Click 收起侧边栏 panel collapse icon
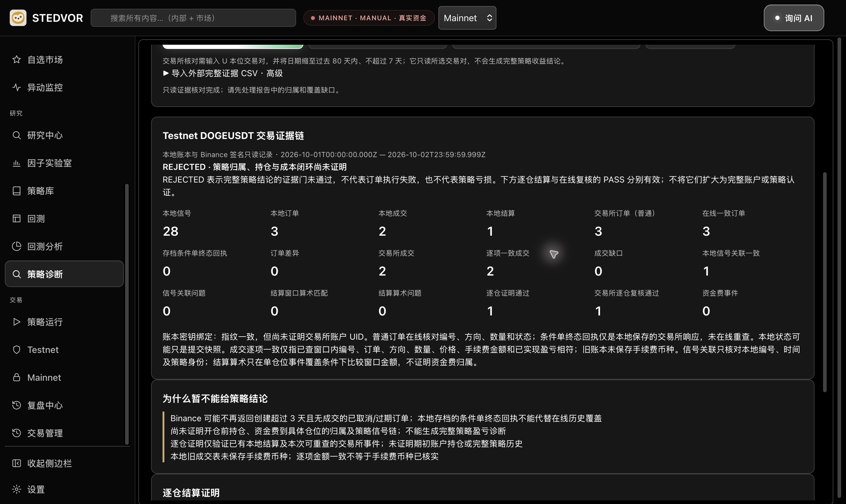846x504 pixels. 16,464
